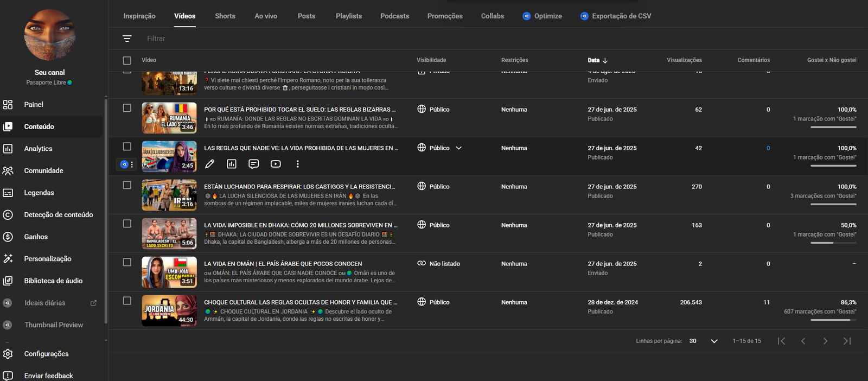This screenshot has height=381, width=868.
Task: Expand the Público visibility dropdown on hovered row
Action: (x=458, y=148)
